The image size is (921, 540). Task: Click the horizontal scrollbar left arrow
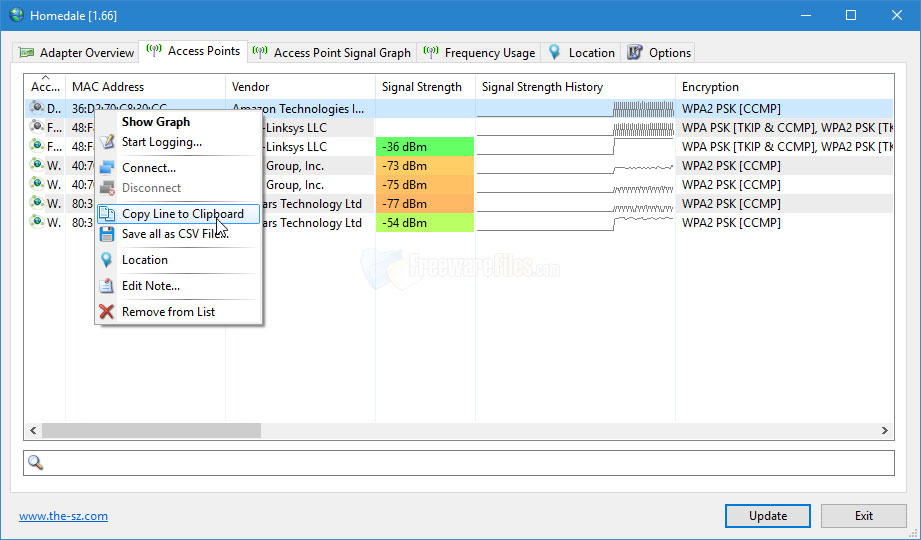tap(33, 430)
